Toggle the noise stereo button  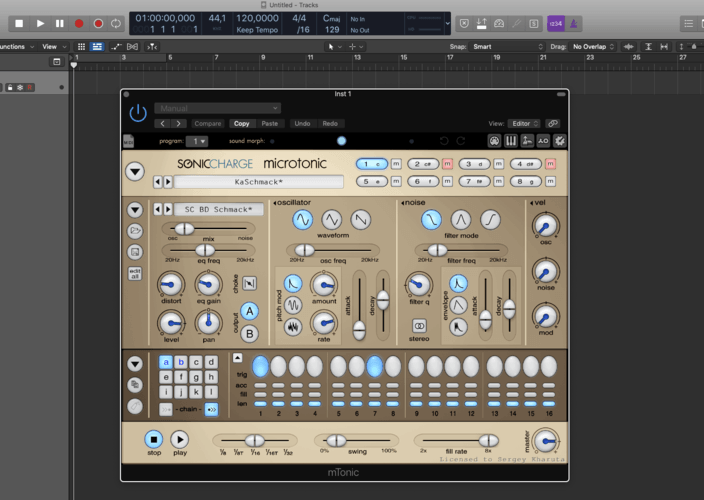click(x=419, y=326)
